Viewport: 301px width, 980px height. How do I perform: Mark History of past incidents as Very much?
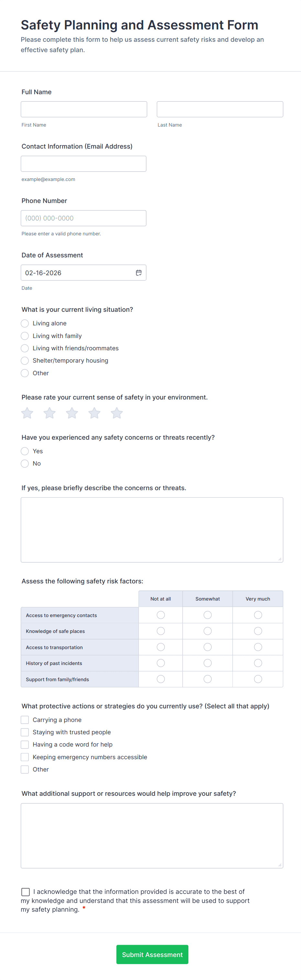258,663
